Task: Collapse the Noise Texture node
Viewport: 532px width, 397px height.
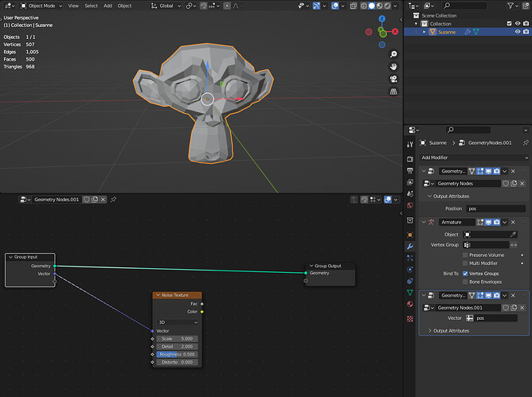Action: click(x=158, y=295)
